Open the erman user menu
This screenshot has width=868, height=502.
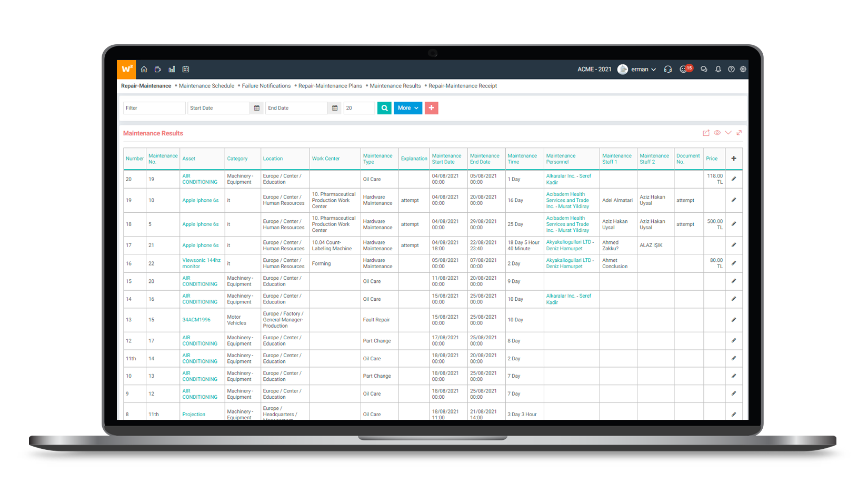click(x=637, y=70)
